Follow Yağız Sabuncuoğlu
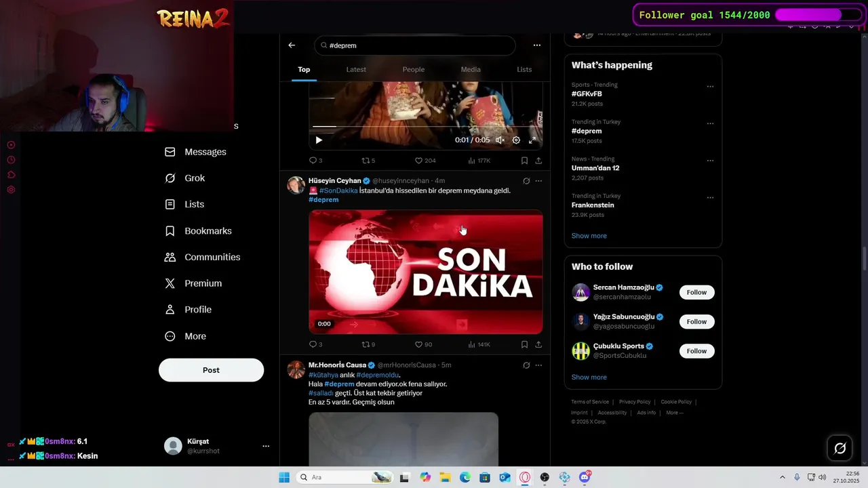 tap(696, 322)
